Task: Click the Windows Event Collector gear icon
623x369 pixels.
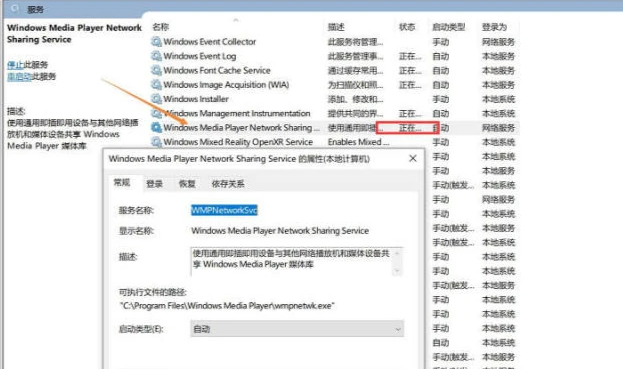Action: click(157, 42)
